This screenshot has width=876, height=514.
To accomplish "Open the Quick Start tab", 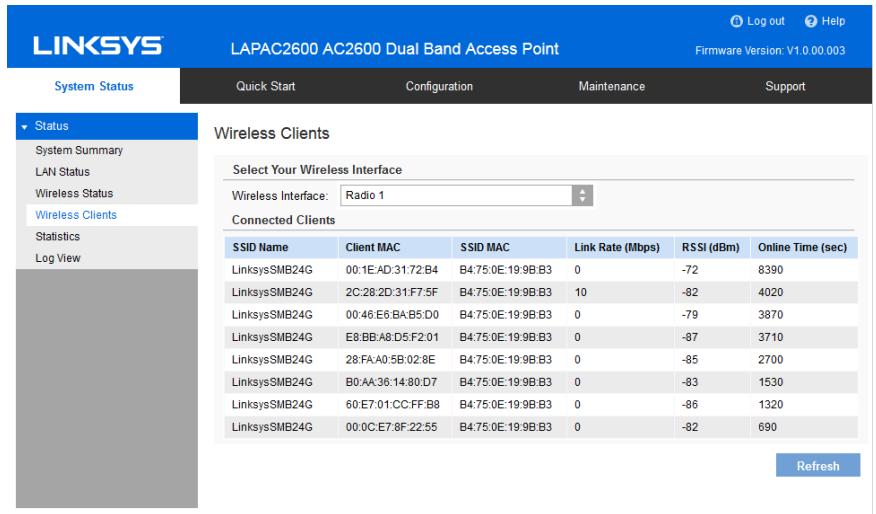I will pos(265,86).
